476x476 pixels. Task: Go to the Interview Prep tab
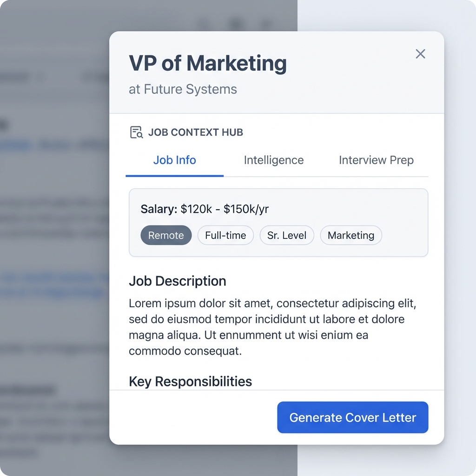coord(376,160)
